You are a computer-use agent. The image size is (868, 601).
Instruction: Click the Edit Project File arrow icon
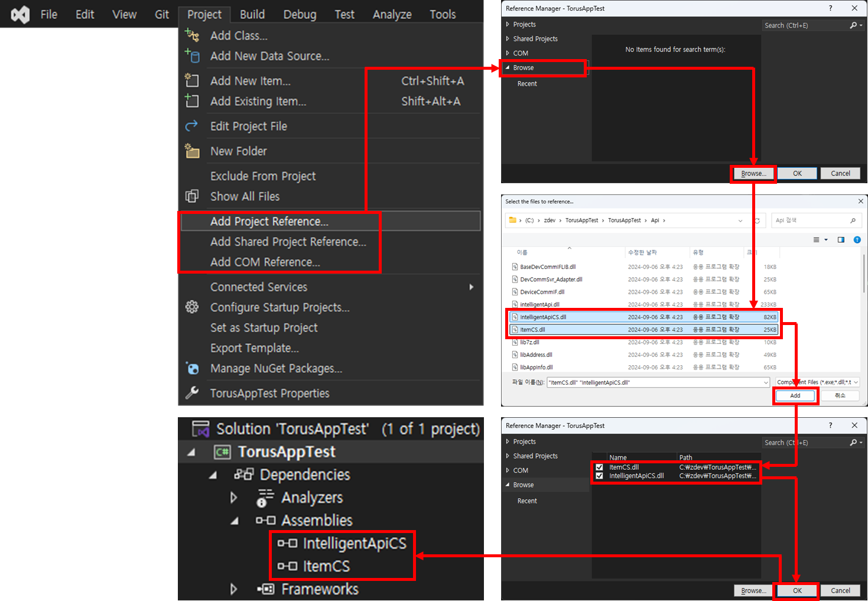[192, 126]
